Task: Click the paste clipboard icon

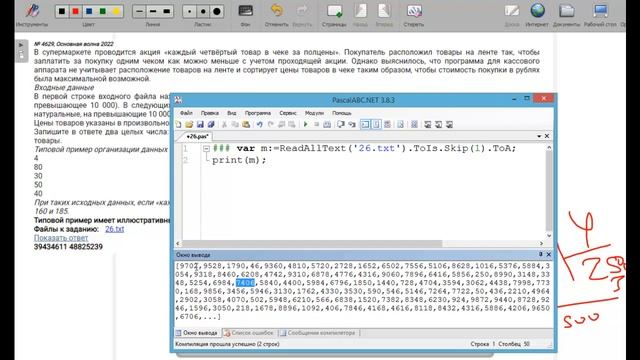Action: tap(246, 124)
